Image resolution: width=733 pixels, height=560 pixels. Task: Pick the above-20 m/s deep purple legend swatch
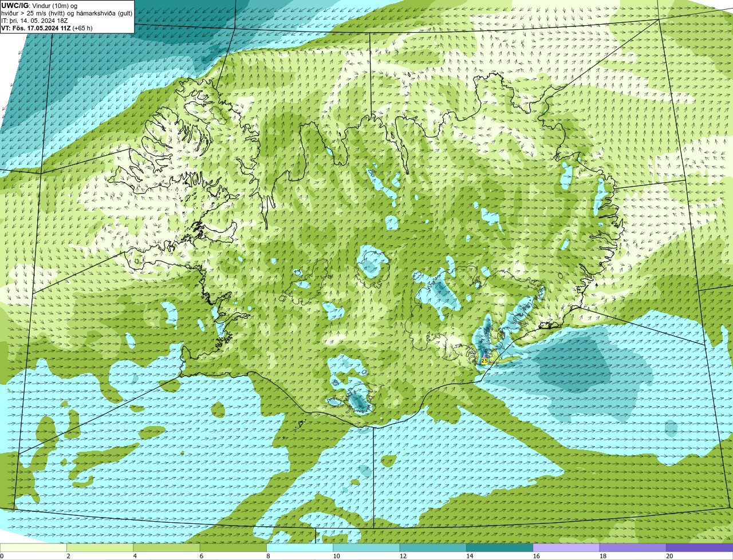click(x=700, y=548)
